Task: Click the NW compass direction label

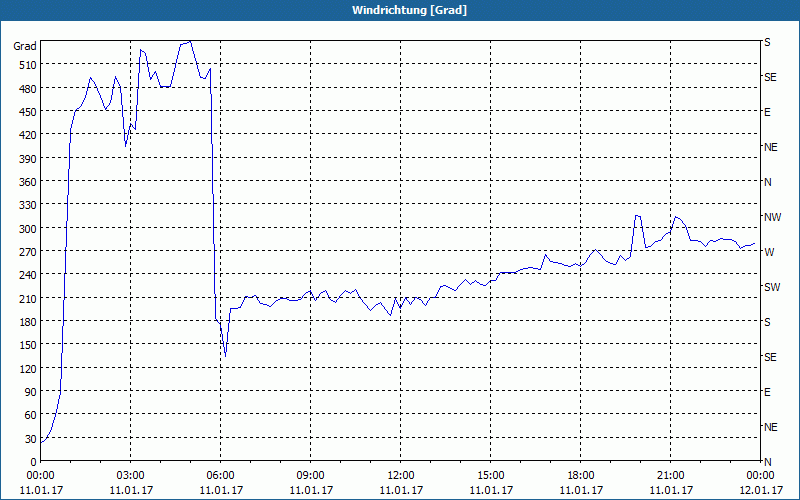Action: pos(772,217)
